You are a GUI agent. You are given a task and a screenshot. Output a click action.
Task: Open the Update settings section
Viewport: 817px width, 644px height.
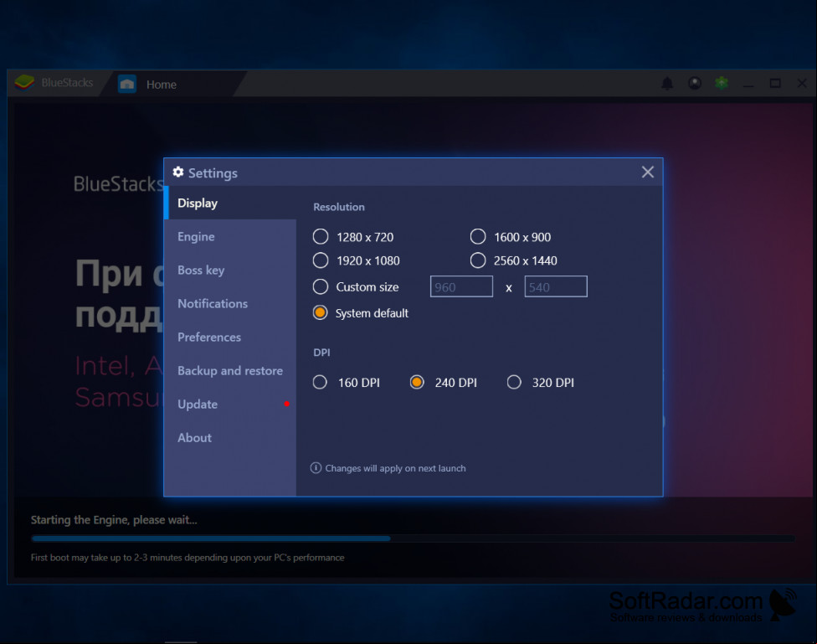[x=230, y=404]
